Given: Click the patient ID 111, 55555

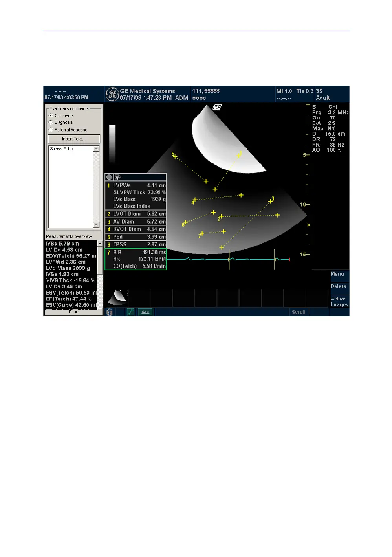Looking at the screenshot, I should [x=206, y=91].
